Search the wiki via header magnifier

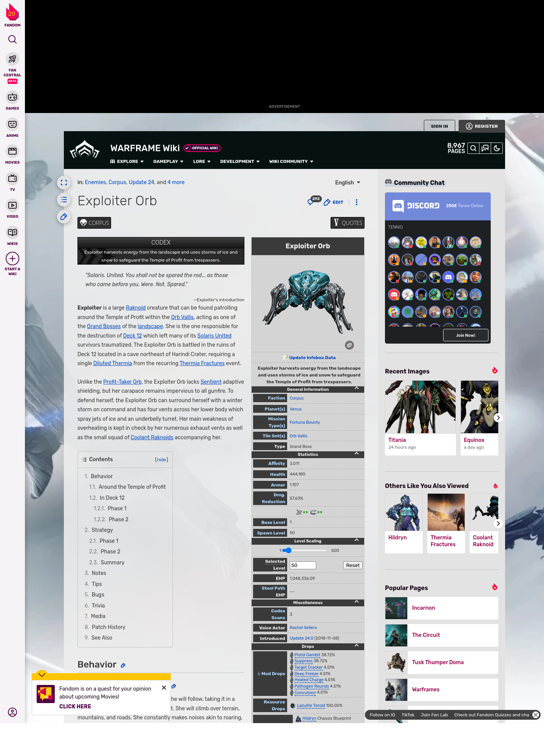pos(473,148)
